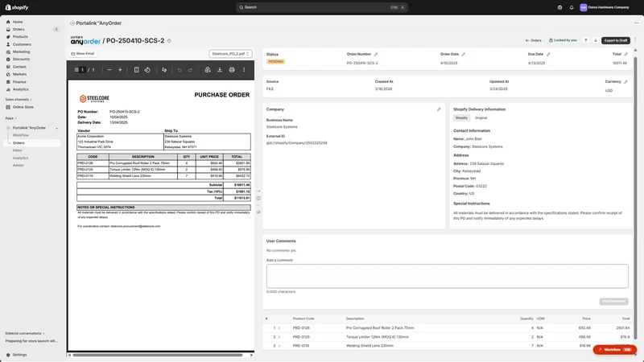The image size is (644, 362).
Task: Open Home in the Shopify sidebar
Action: click(17, 22)
